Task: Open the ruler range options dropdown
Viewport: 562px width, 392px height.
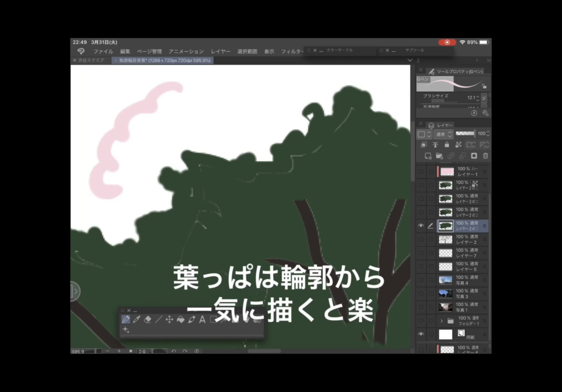Action: [484, 145]
